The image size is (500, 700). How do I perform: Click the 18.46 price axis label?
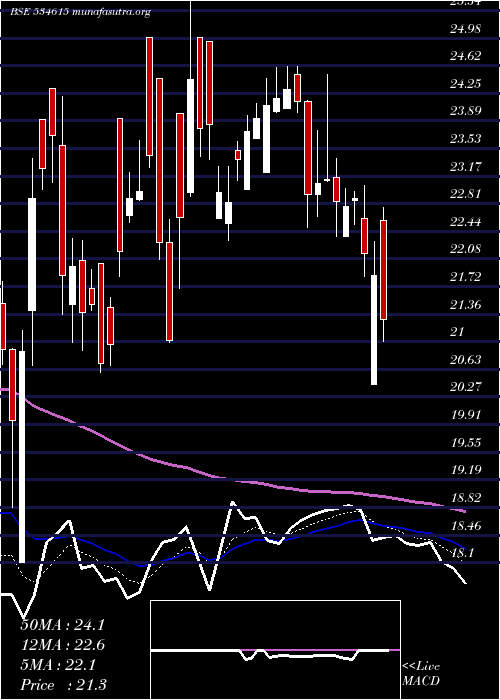pyautogui.click(x=465, y=525)
